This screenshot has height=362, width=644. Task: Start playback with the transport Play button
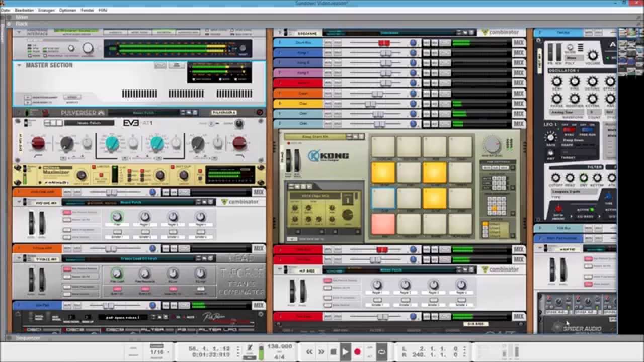point(345,351)
